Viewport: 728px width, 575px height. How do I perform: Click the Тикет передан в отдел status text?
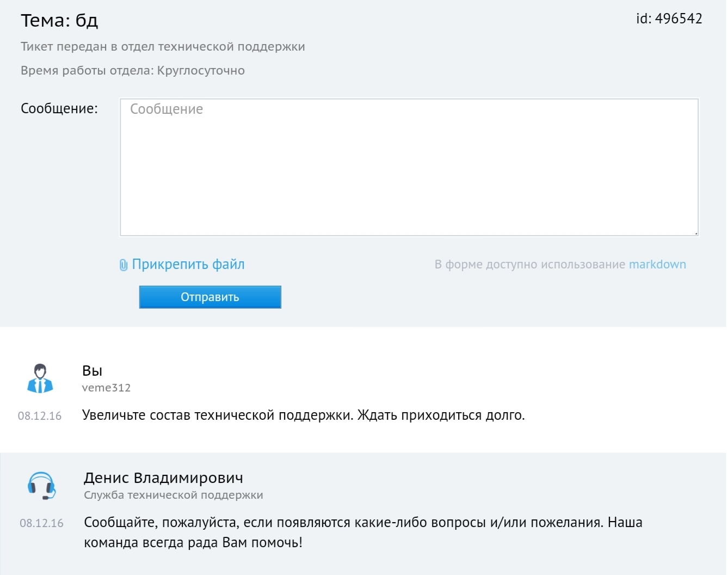tap(163, 47)
